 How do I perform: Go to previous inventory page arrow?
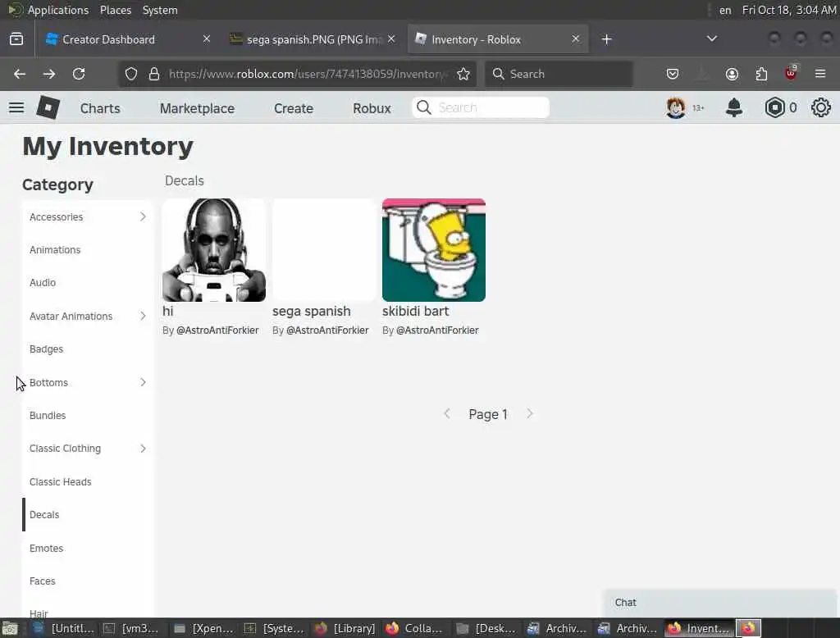(447, 413)
